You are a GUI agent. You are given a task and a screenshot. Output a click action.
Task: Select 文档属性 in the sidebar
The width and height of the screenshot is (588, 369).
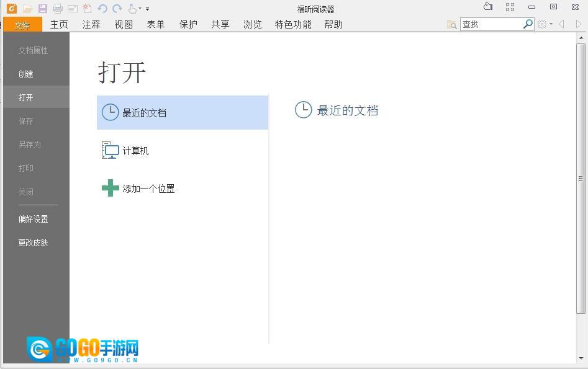(37, 50)
